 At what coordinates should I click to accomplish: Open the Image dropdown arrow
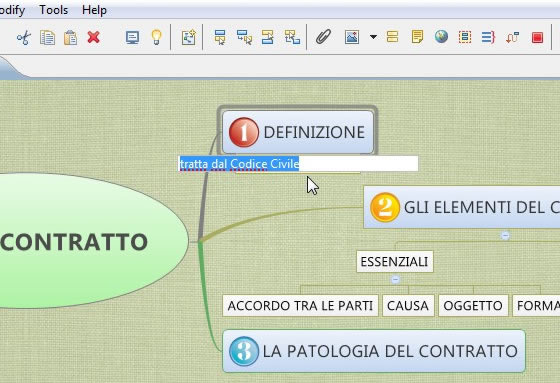tap(373, 37)
